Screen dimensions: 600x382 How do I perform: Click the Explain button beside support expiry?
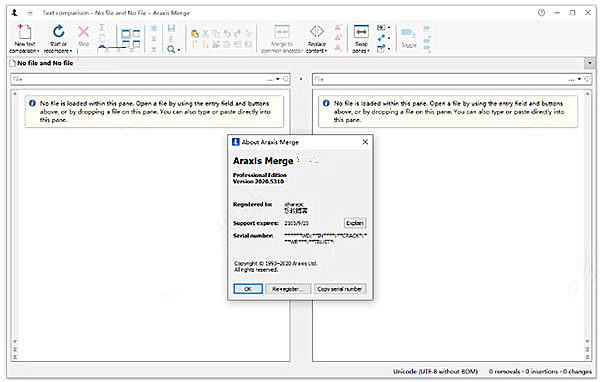(x=355, y=223)
